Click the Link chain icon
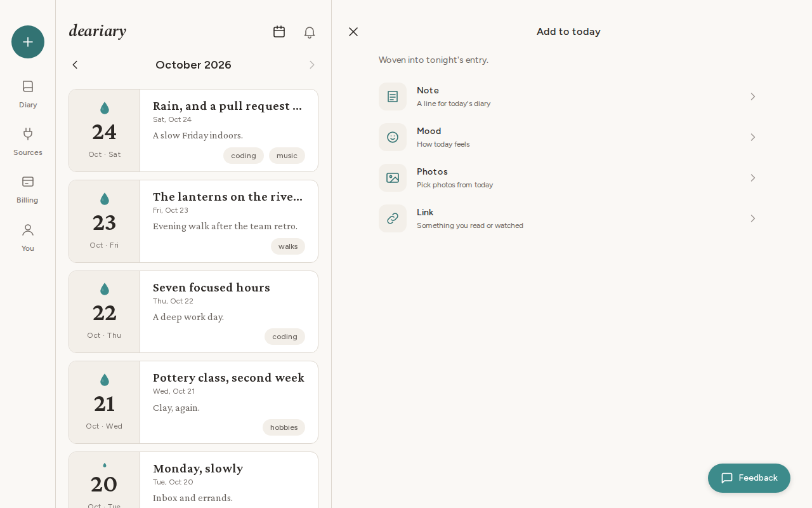812x508 pixels. pos(393,218)
